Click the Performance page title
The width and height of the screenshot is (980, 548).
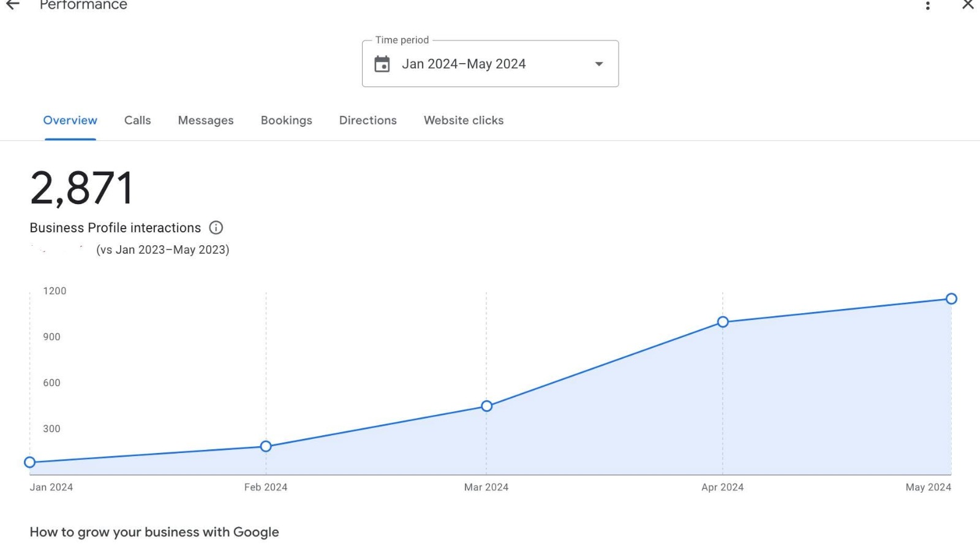[83, 5]
